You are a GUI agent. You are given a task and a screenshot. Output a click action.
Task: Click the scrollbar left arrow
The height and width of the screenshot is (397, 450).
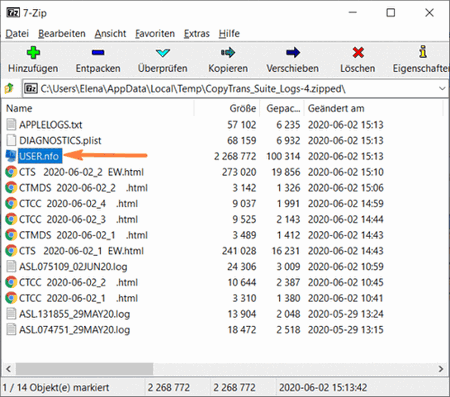[9, 369]
